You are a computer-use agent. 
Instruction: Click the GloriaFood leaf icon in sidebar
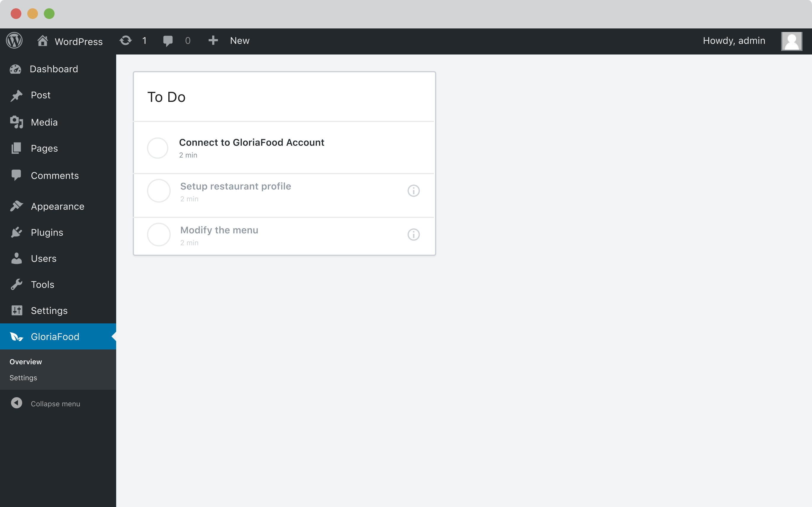pyautogui.click(x=16, y=336)
